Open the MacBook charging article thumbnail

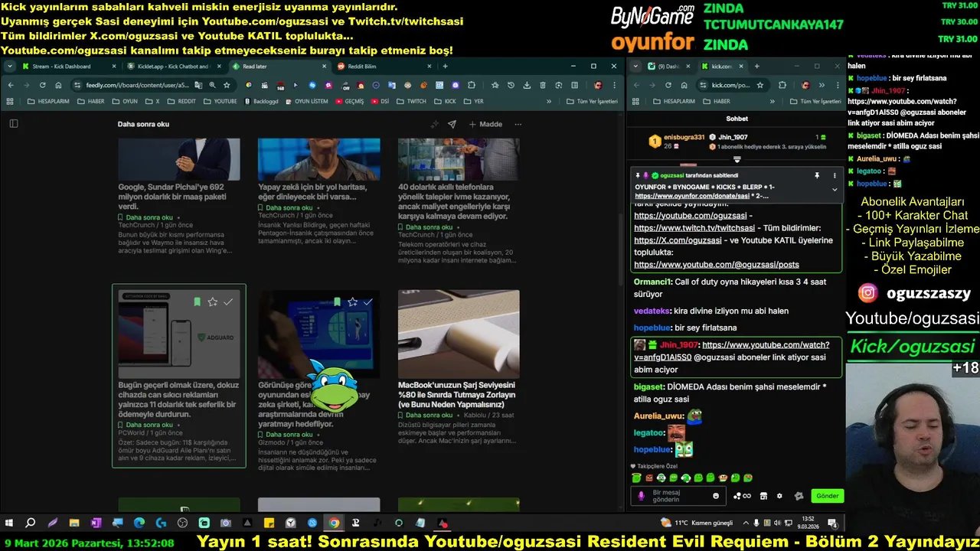(x=459, y=334)
